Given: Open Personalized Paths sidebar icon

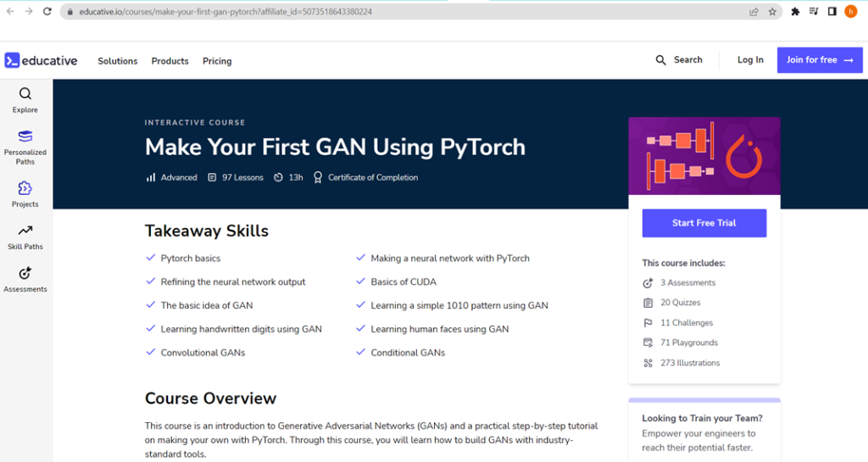Looking at the screenshot, I should pos(25,136).
